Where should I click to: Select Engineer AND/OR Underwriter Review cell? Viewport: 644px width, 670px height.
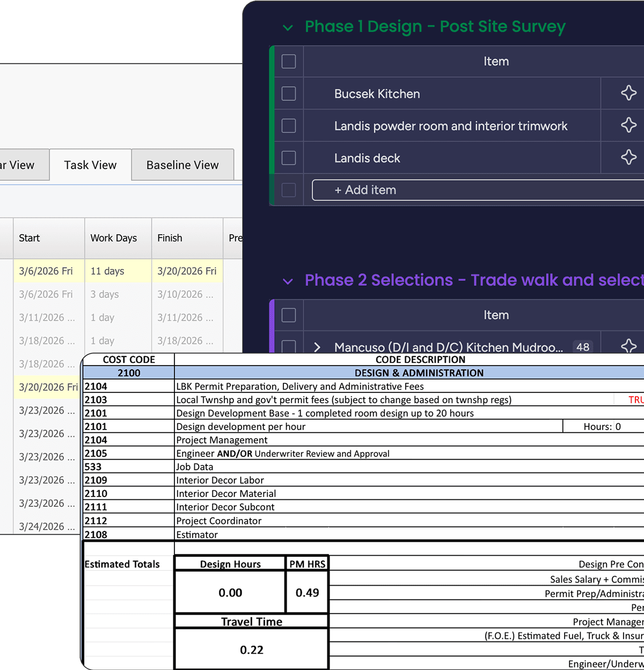pos(409,453)
